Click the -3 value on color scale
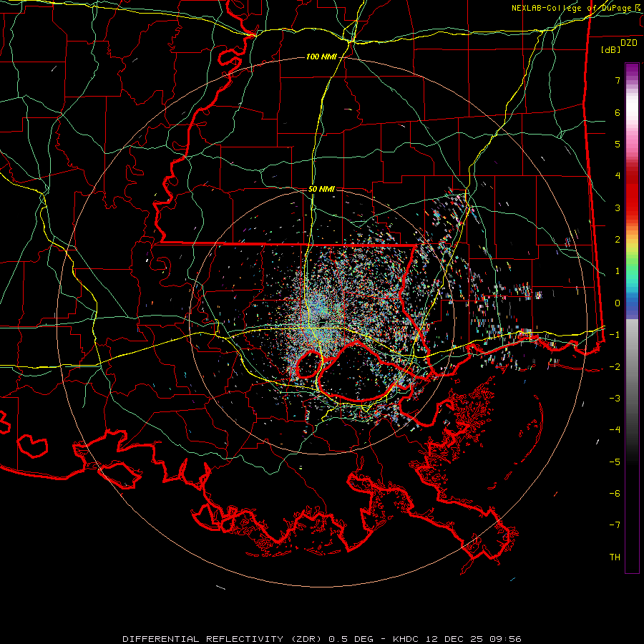The width and height of the screenshot is (644, 644). tap(615, 399)
